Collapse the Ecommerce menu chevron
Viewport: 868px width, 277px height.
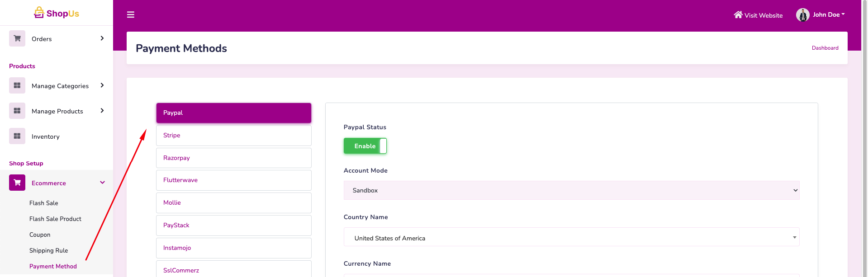[102, 183]
